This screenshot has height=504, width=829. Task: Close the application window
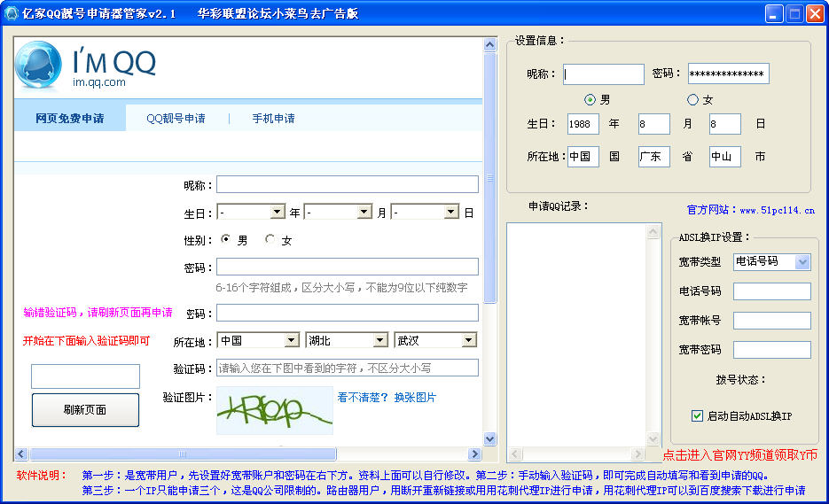[815, 14]
